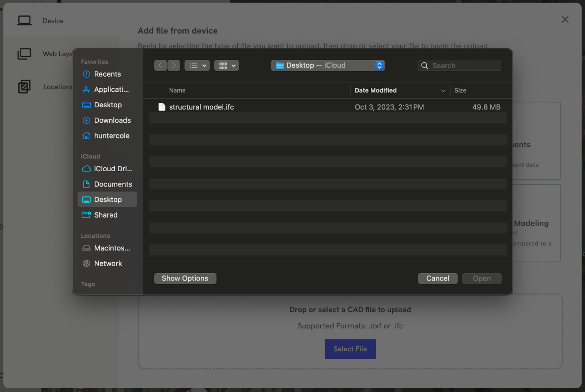Screen dimensions: 585x392
Task: Click the Downloads arrow icon
Action: [x=86, y=120]
